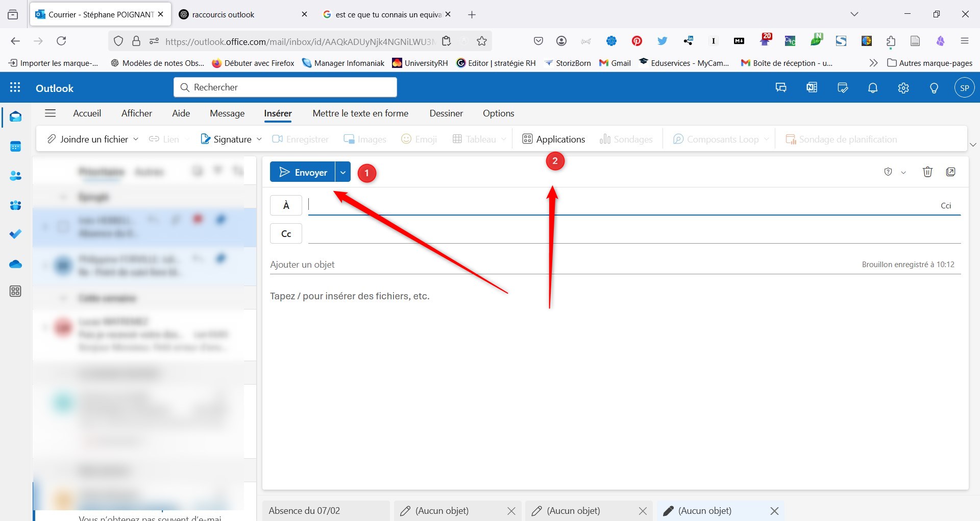This screenshot has height=521, width=980.
Task: Open Applications in the Insérer ribbon
Action: point(554,138)
